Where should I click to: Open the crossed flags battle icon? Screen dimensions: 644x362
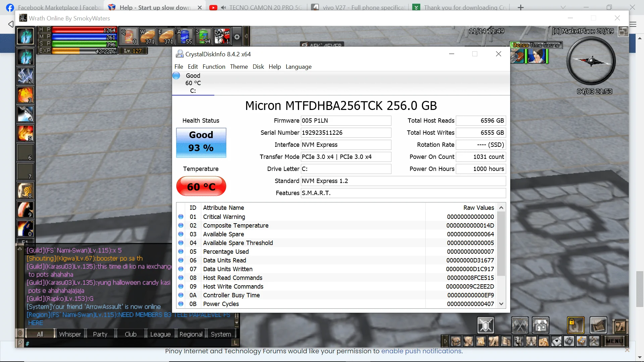pos(520,325)
